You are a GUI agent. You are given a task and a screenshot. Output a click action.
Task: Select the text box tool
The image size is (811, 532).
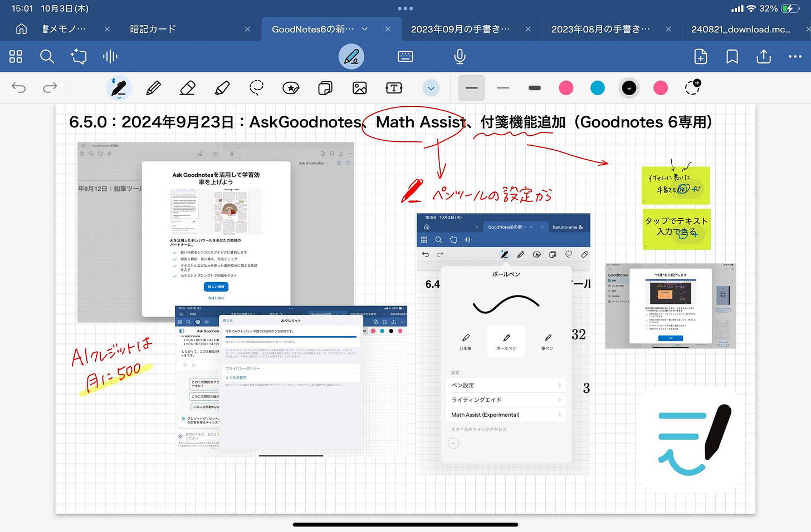[x=394, y=88]
